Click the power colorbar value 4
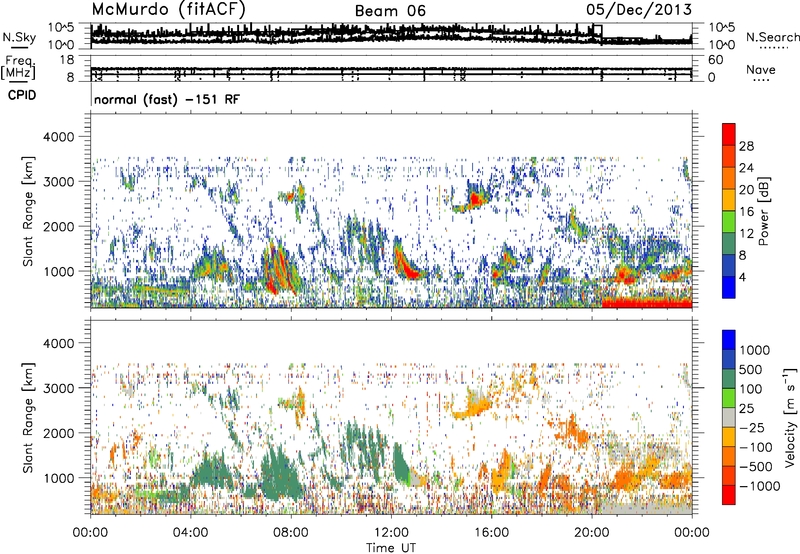 pos(742,278)
